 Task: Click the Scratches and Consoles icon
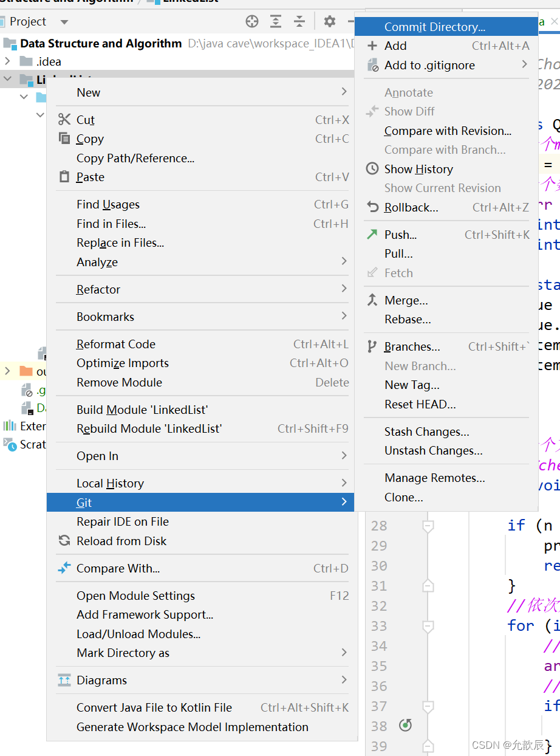(x=9, y=445)
